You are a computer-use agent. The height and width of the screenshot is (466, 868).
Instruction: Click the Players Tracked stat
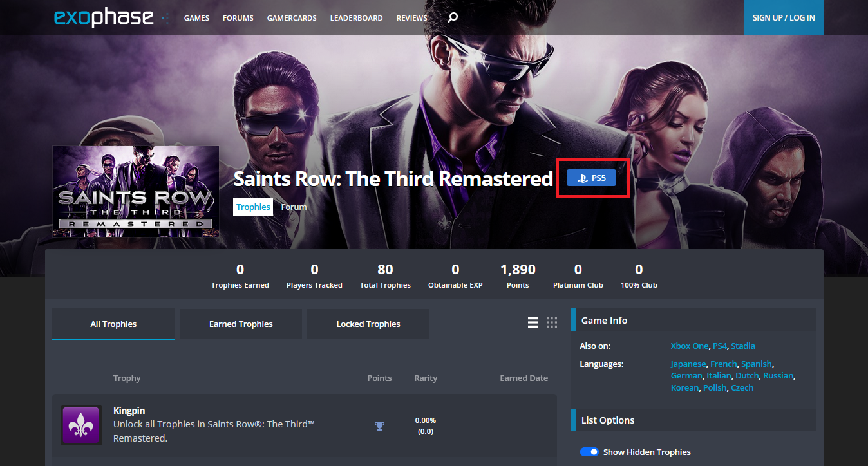(314, 275)
